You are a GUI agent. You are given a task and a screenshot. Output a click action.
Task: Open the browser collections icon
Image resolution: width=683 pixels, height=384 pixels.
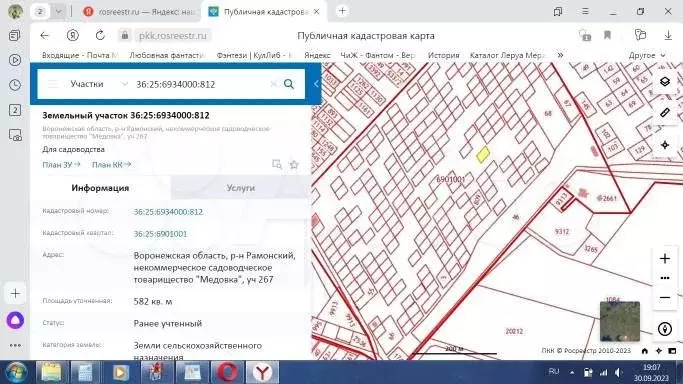click(x=640, y=36)
